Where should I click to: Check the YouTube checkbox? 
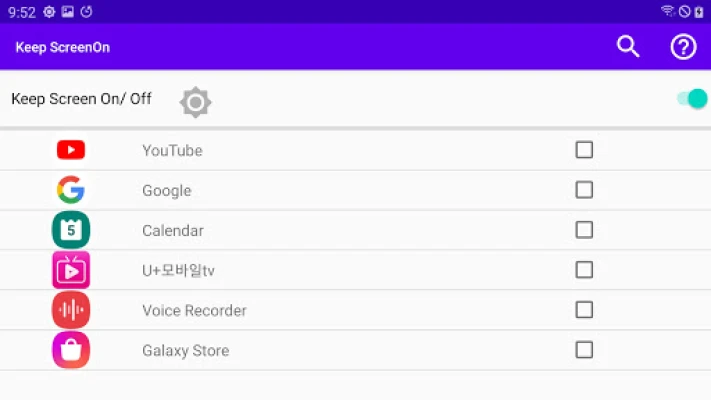click(x=584, y=150)
